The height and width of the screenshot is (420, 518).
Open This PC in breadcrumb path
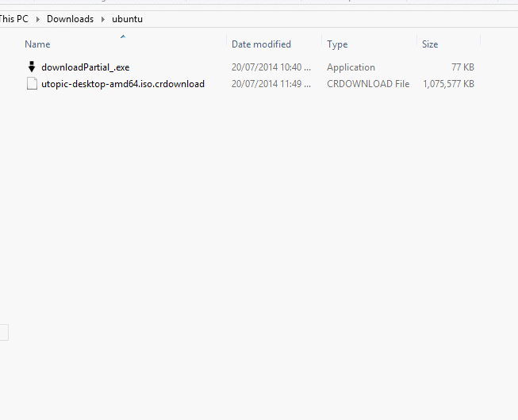[14, 19]
